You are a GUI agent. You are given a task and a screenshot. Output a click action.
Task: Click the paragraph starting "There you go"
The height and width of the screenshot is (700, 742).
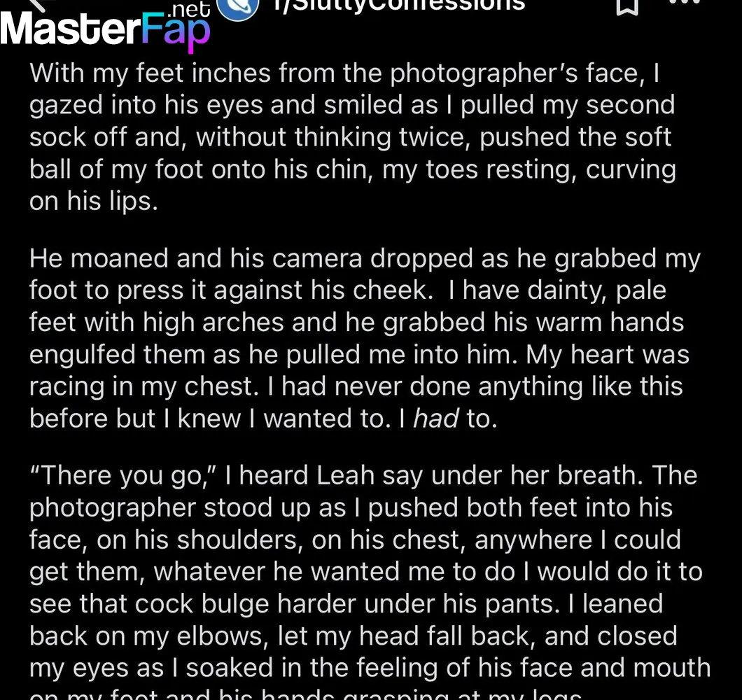pyautogui.click(x=369, y=581)
